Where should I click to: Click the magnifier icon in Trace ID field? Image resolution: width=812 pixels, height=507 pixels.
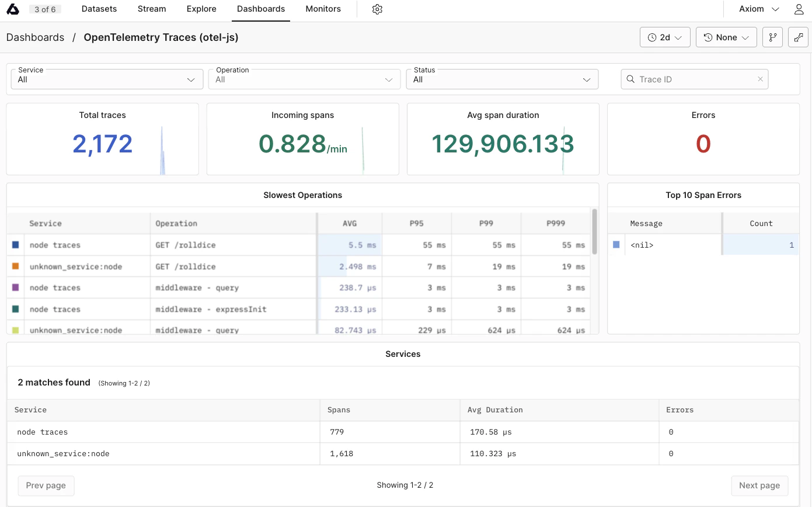click(x=630, y=79)
